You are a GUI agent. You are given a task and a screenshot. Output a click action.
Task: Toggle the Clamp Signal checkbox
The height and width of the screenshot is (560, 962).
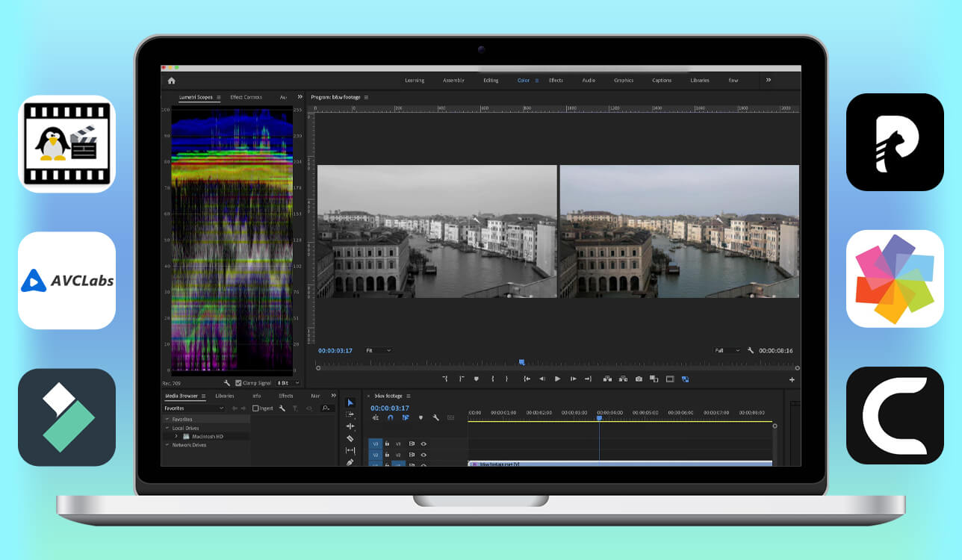(x=238, y=383)
